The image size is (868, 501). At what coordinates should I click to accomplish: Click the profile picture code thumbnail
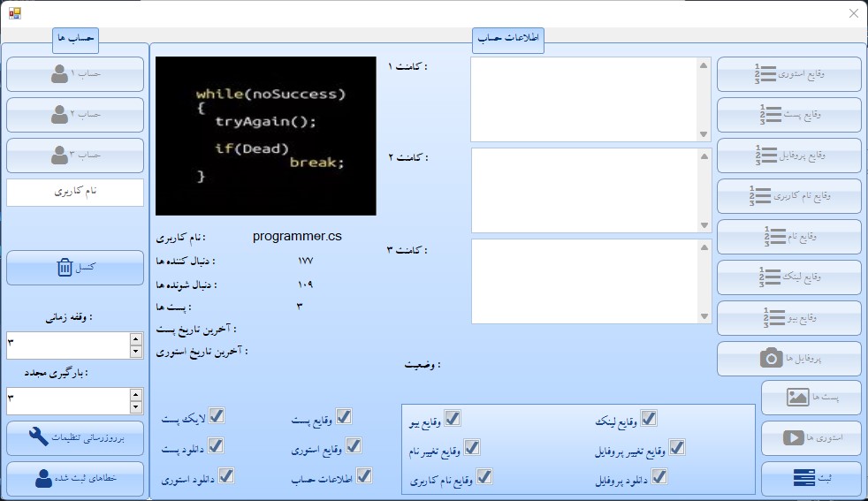pyautogui.click(x=266, y=135)
